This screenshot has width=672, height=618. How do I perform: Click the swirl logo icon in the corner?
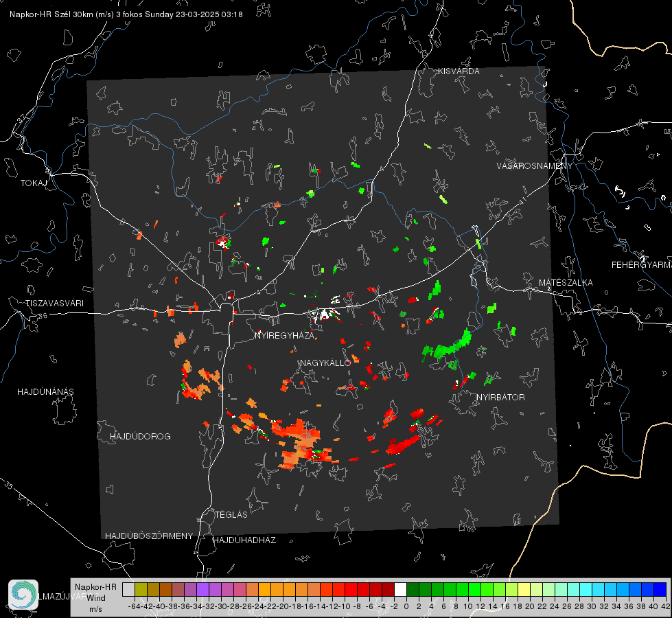[x=23, y=595]
